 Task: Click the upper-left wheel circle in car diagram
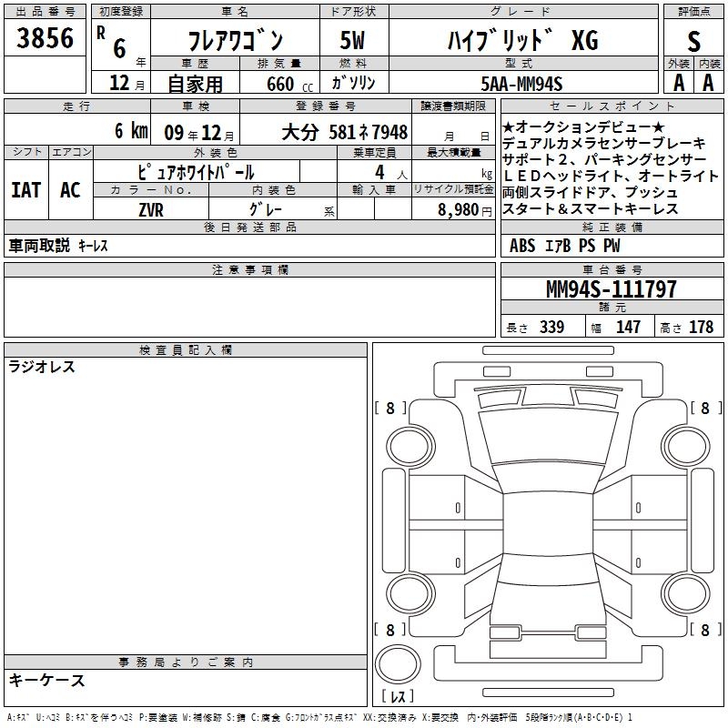(x=405, y=446)
